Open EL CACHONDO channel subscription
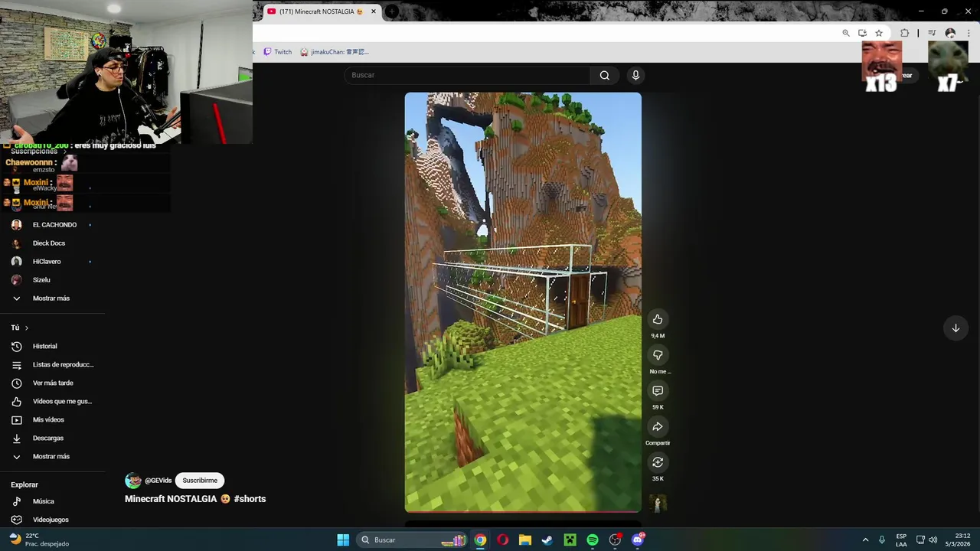 [x=52, y=225]
